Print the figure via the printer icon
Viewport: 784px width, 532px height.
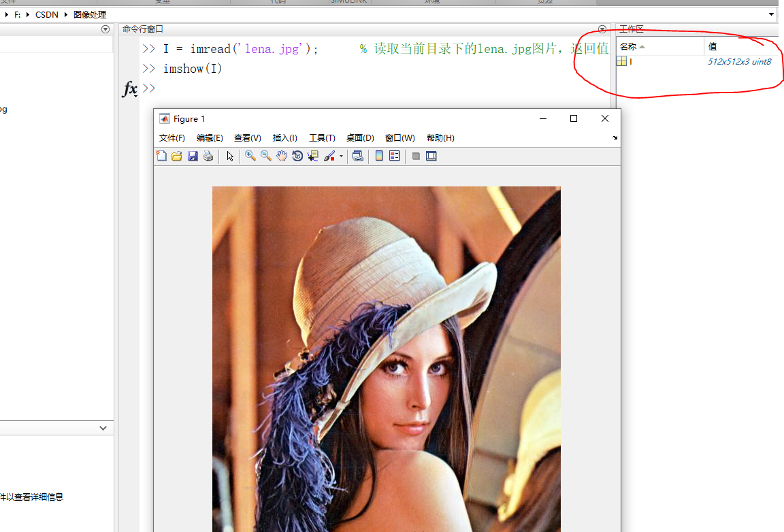[x=208, y=156]
